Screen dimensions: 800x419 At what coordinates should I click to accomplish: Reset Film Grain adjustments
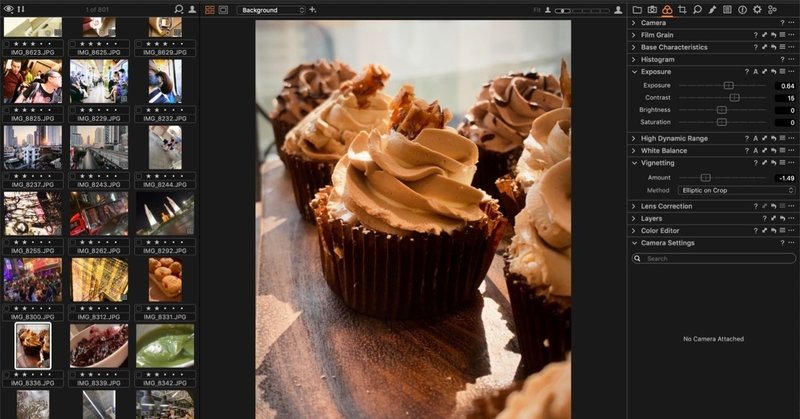coord(773,35)
